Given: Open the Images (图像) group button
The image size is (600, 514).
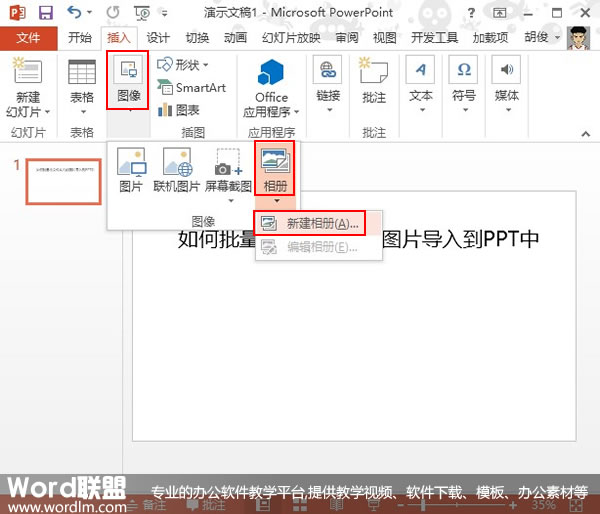Looking at the screenshot, I should (x=128, y=80).
